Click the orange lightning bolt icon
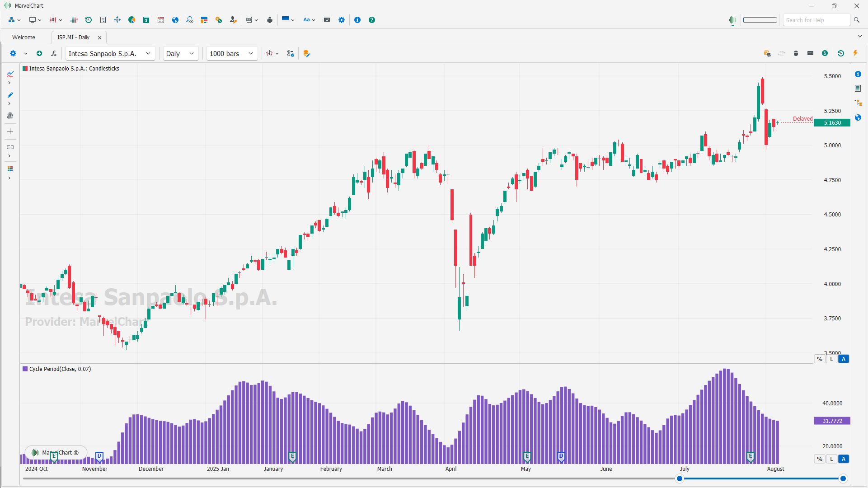The height and width of the screenshot is (488, 868). [855, 53]
